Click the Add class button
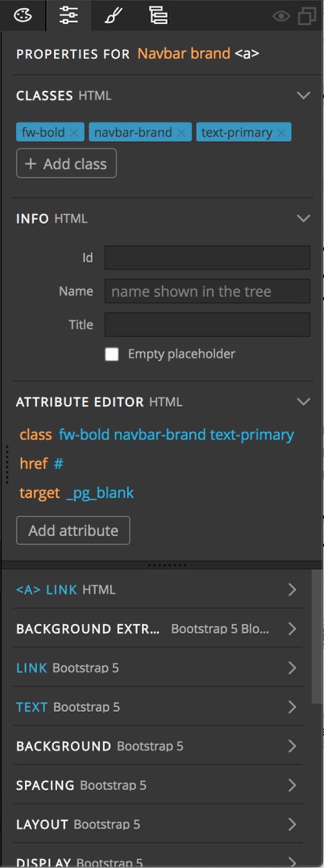 coord(66,163)
